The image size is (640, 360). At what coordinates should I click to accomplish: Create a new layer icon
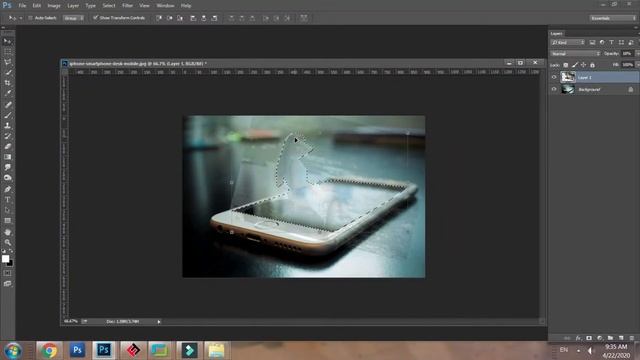[621, 338]
